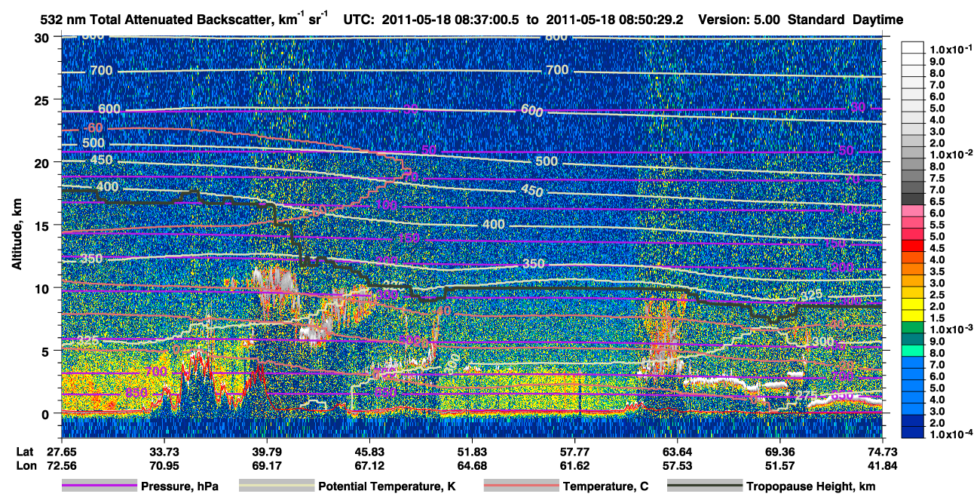The image size is (980, 503).
Task: Select the longitude value 69.17
Action: click(x=266, y=466)
